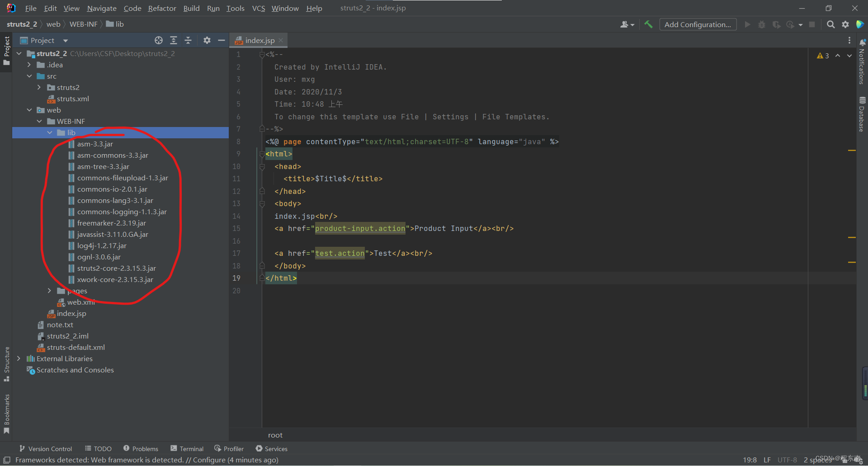Expand the External Libraries node
The image size is (868, 466).
[19, 358]
